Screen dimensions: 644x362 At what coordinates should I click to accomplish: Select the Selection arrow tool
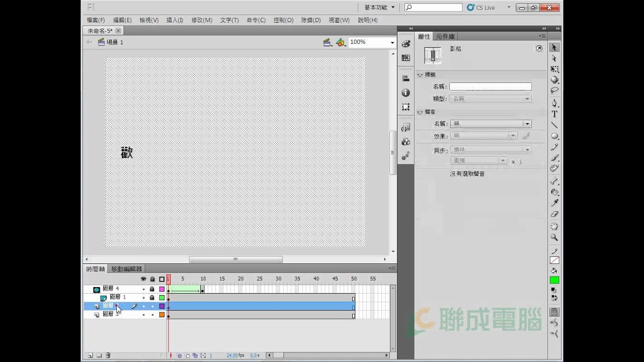[x=554, y=47]
